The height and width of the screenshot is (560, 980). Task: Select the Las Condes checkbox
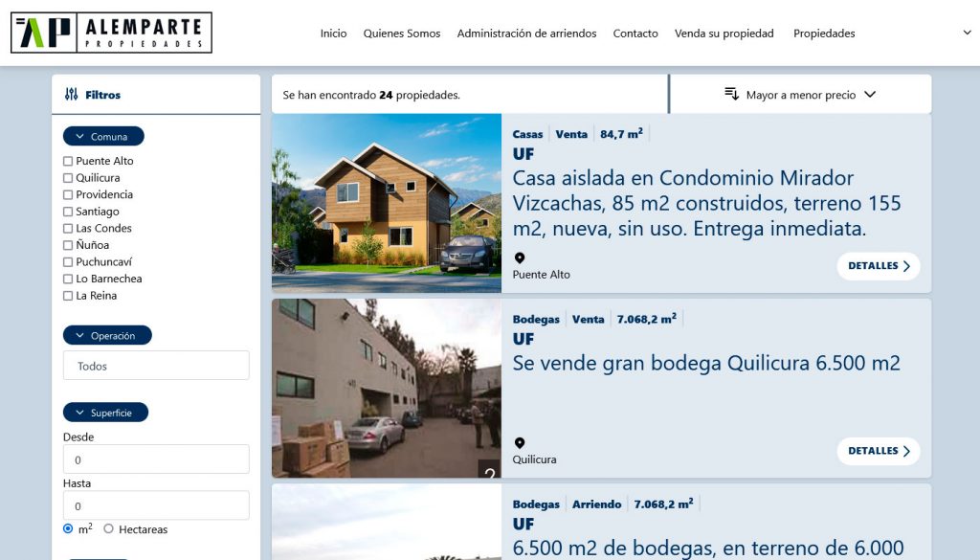pyautogui.click(x=68, y=229)
